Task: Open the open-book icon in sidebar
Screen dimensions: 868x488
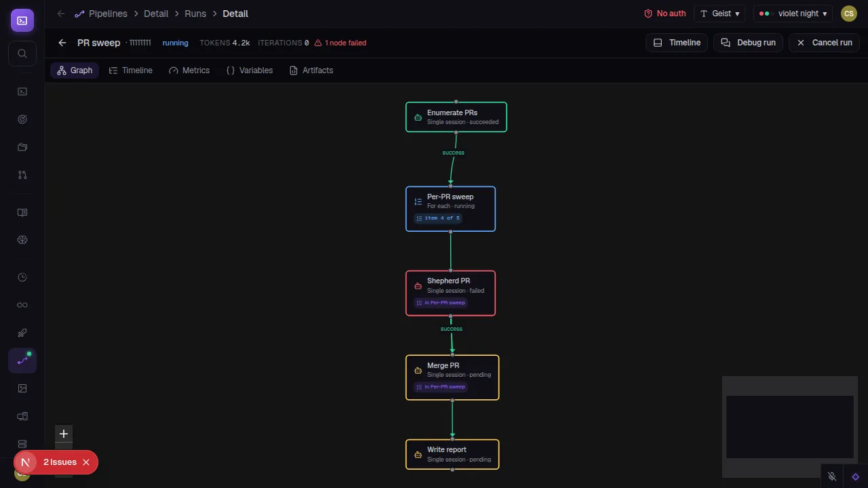Action: pos(22,212)
